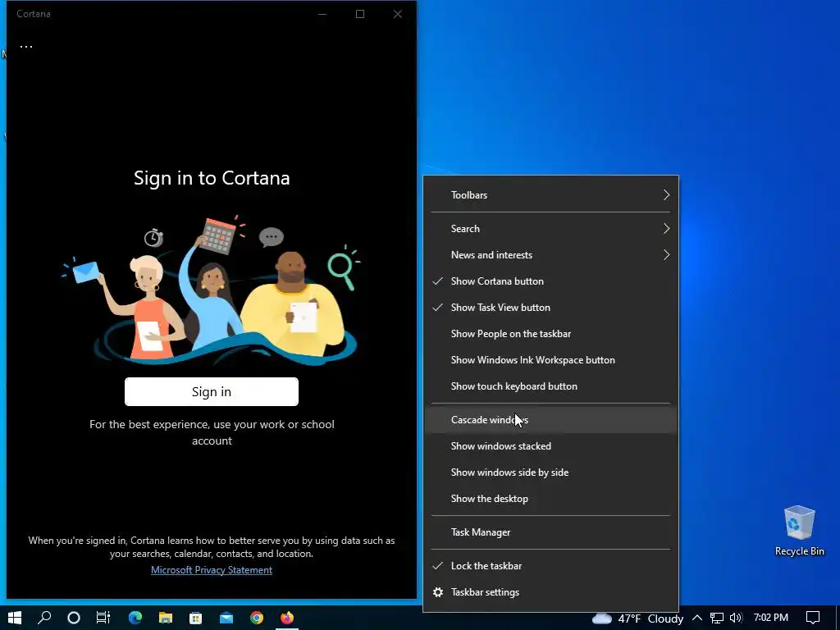The width and height of the screenshot is (840, 630).
Task: Open weather widget cloud icon
Action: pyautogui.click(x=601, y=619)
